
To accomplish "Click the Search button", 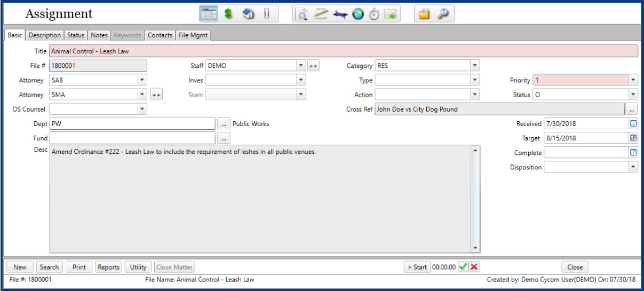I will pyautogui.click(x=50, y=267).
